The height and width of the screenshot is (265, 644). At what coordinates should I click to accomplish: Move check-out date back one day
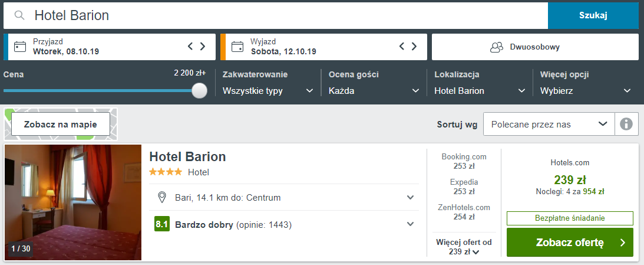[402, 46]
